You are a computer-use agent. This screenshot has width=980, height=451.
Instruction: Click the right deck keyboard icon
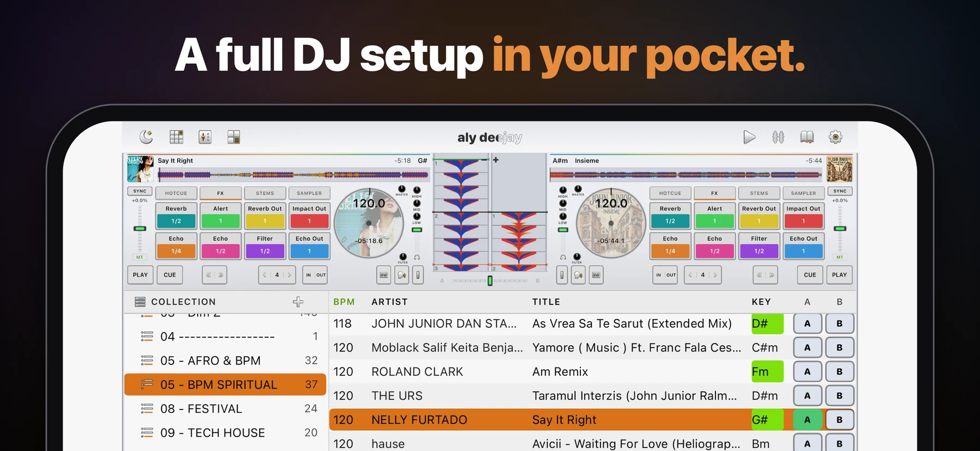[x=596, y=275]
